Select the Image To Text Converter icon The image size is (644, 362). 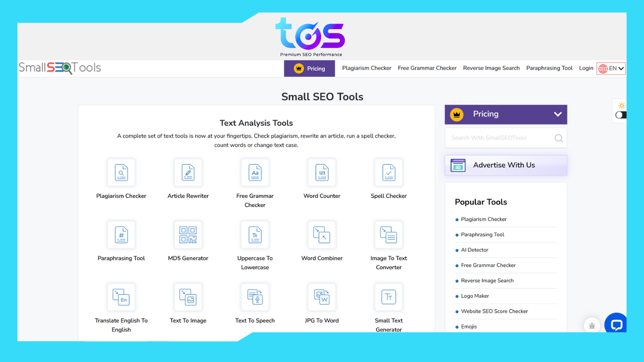click(388, 235)
